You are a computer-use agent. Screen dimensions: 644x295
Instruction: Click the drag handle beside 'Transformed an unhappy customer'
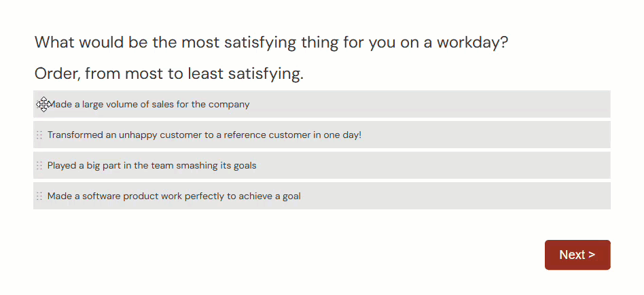pos(39,135)
